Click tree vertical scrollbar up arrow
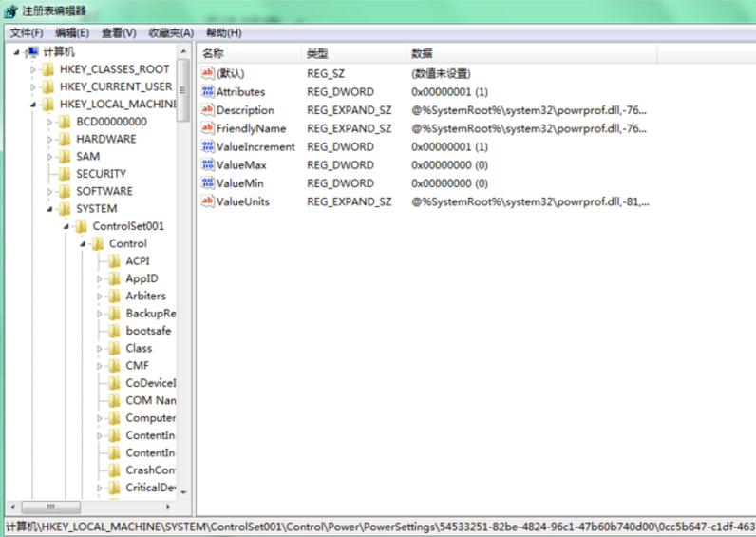 (183, 51)
